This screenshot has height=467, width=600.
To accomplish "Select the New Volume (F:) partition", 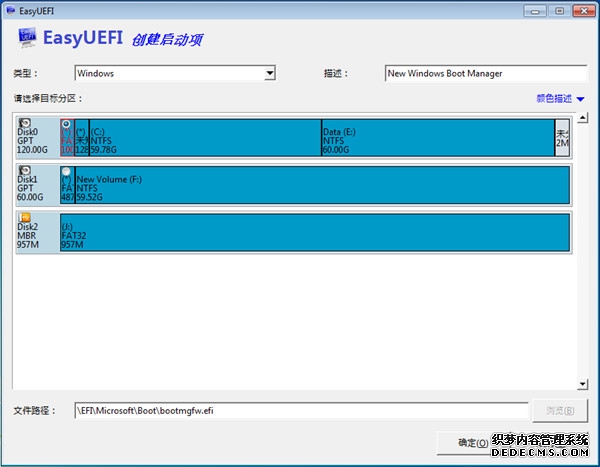I will (x=321, y=184).
